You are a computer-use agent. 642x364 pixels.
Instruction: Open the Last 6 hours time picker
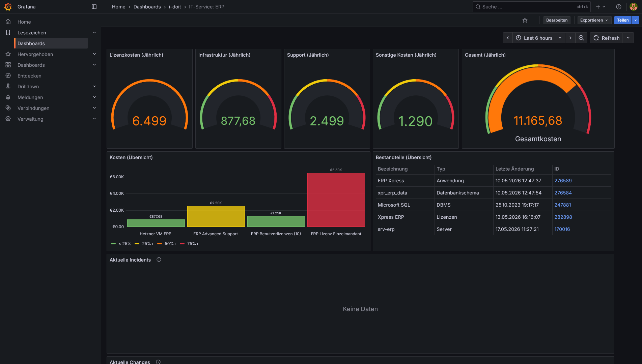click(x=539, y=38)
